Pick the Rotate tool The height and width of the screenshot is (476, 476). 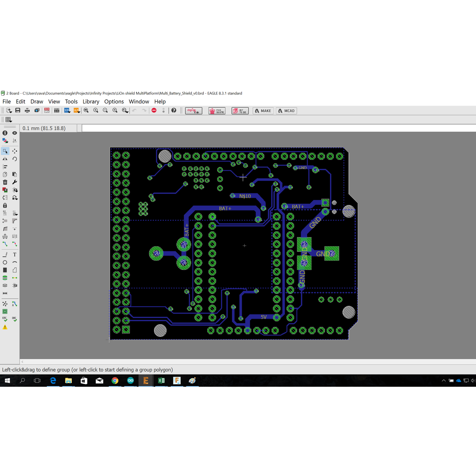(15, 159)
